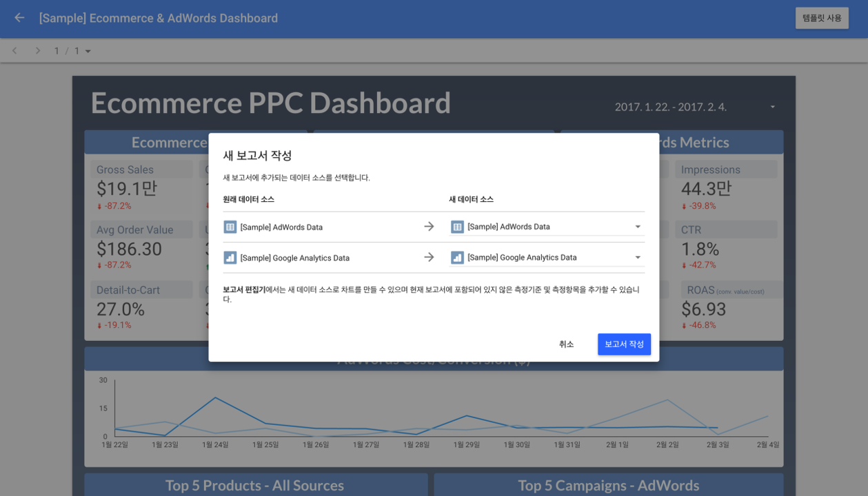Click the 보고서 작성 button
Viewport: 868px width, 496px height.
click(x=624, y=344)
